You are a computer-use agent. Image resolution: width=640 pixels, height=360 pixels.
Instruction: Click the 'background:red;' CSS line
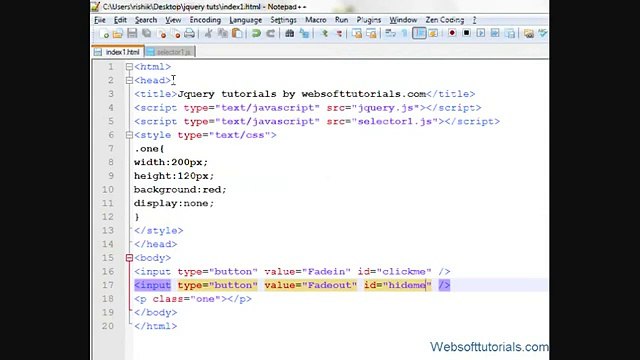(180, 190)
